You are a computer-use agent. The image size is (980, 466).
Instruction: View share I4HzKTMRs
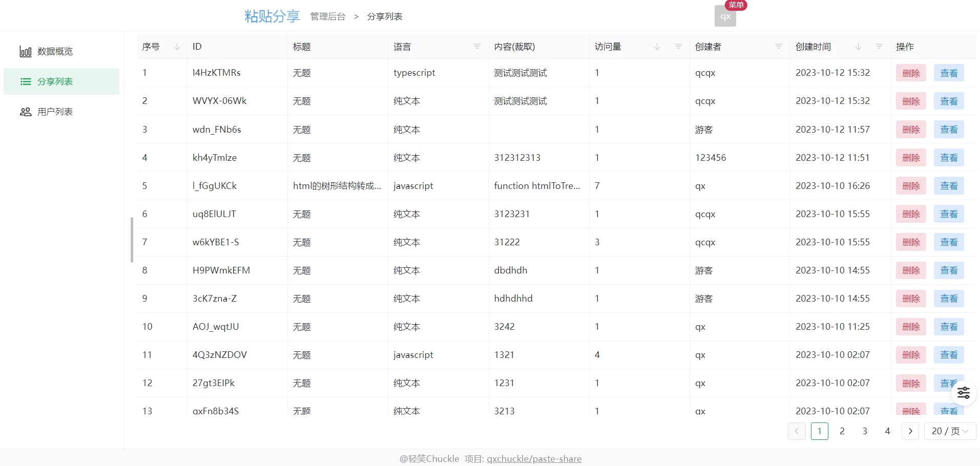point(949,73)
